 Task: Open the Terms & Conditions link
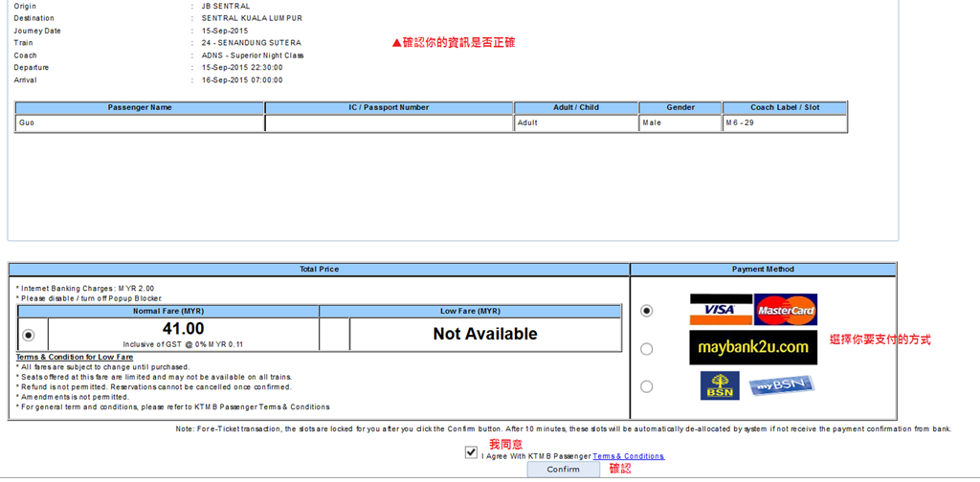click(628, 456)
